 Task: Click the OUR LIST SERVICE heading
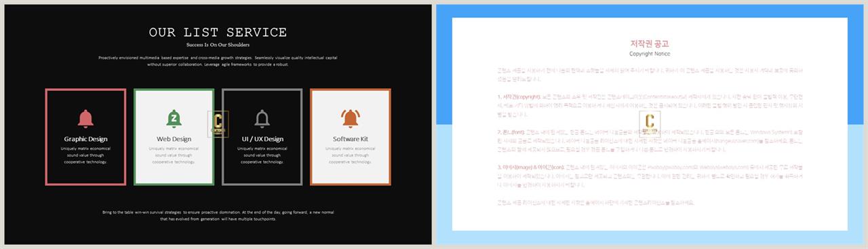pyautogui.click(x=218, y=33)
